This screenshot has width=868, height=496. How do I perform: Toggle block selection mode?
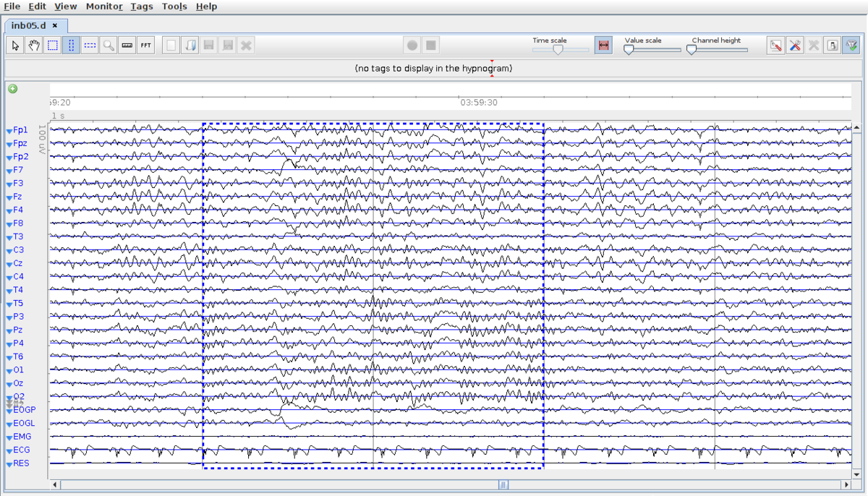[52, 45]
